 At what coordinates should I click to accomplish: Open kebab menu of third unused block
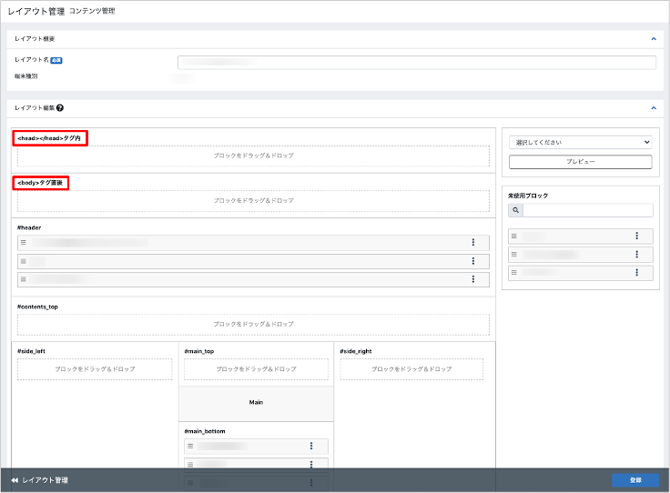click(636, 272)
